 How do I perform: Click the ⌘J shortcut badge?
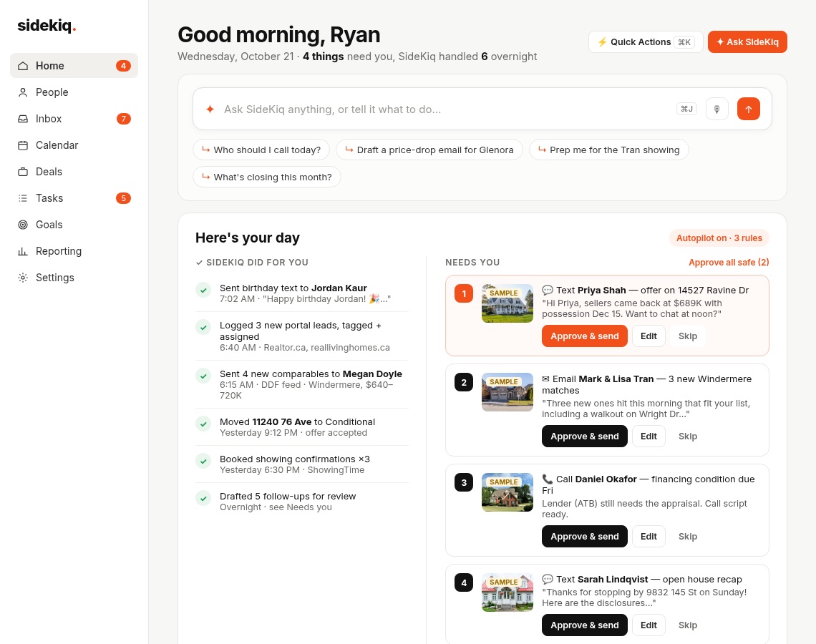tap(686, 109)
